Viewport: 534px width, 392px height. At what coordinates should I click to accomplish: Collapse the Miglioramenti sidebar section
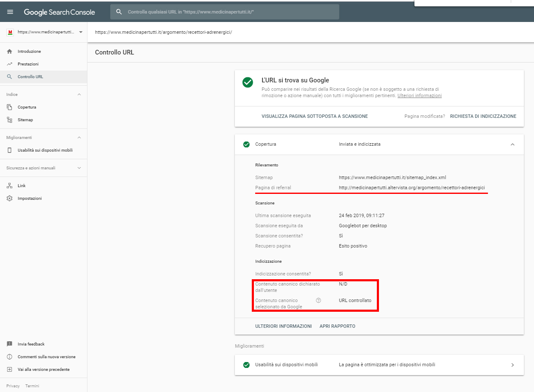[x=79, y=138]
